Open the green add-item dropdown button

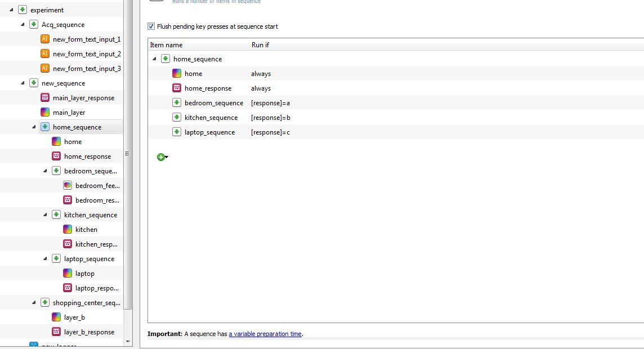click(x=163, y=157)
